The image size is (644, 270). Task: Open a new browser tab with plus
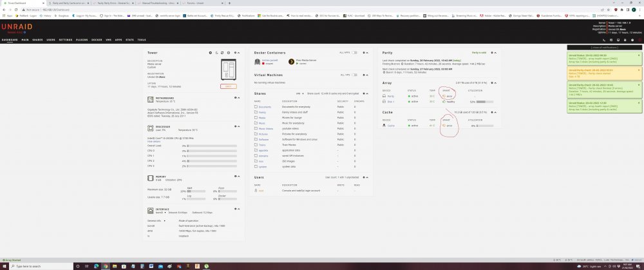(x=229, y=3)
